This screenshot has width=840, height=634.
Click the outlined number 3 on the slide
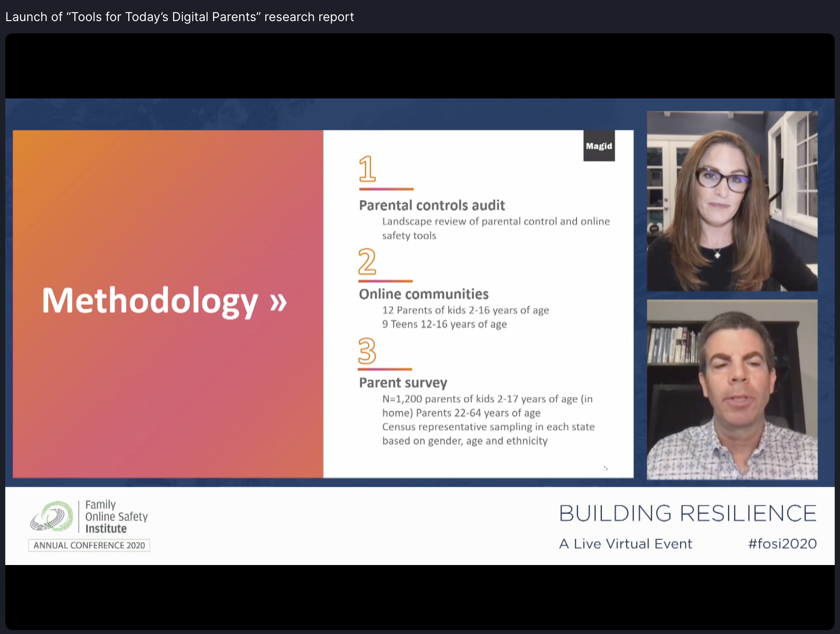tap(367, 351)
